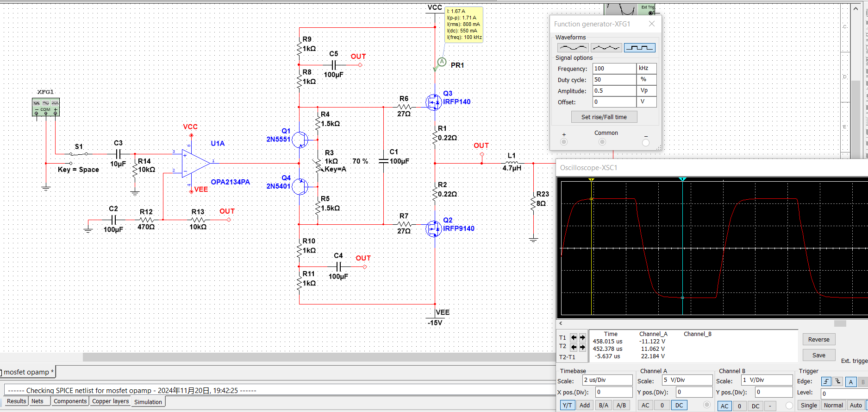
Task: Click the oscilloscope Save button
Action: 818,355
